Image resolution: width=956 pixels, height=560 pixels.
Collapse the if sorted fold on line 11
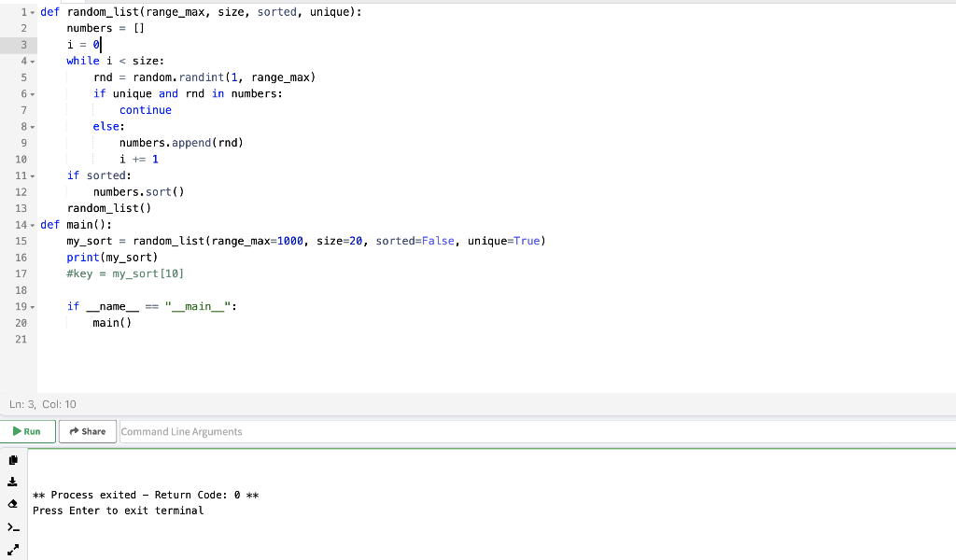click(33, 176)
